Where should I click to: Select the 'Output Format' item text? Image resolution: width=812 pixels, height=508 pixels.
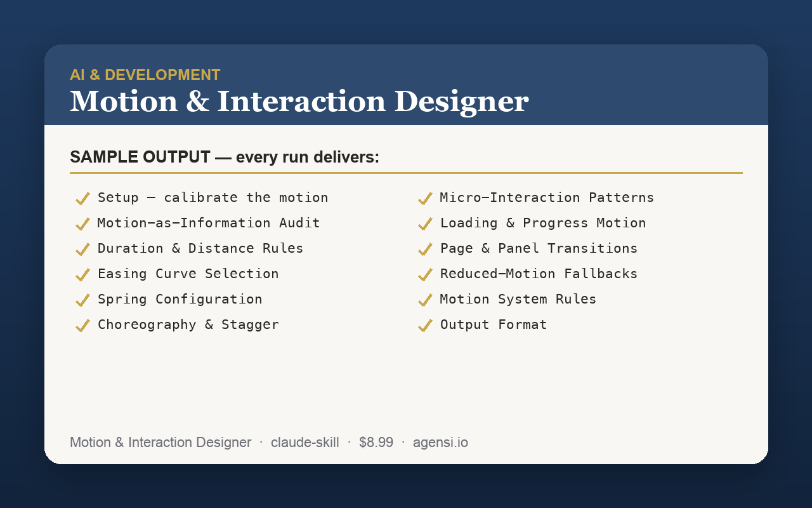coord(494,324)
